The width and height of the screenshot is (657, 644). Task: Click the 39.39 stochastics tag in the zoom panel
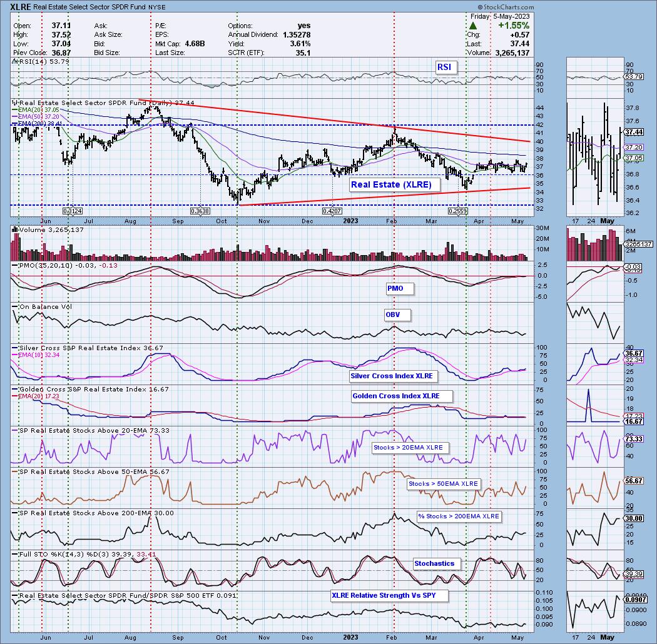tap(633, 573)
